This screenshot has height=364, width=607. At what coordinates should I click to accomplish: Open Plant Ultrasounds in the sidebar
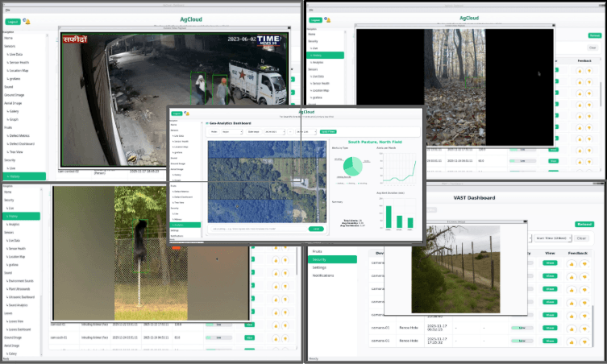(19, 288)
